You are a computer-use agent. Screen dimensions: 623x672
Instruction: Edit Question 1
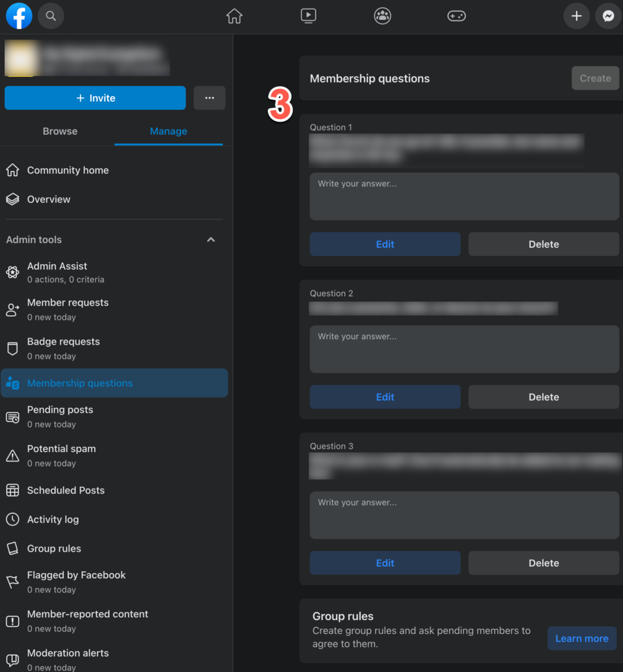[x=385, y=244]
